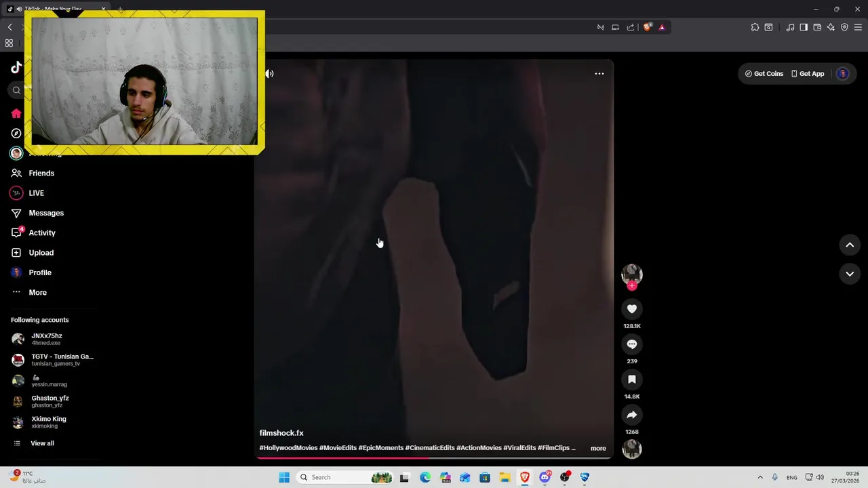Click the Get Coins button
868x488 pixels.
click(764, 73)
